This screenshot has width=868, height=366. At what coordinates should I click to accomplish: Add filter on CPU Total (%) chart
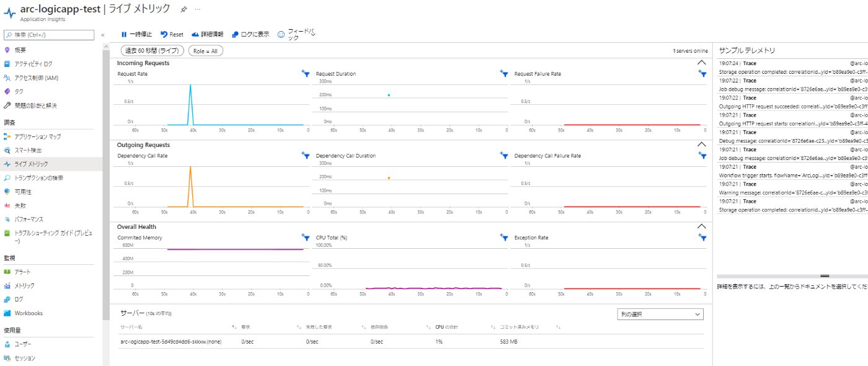tap(503, 237)
